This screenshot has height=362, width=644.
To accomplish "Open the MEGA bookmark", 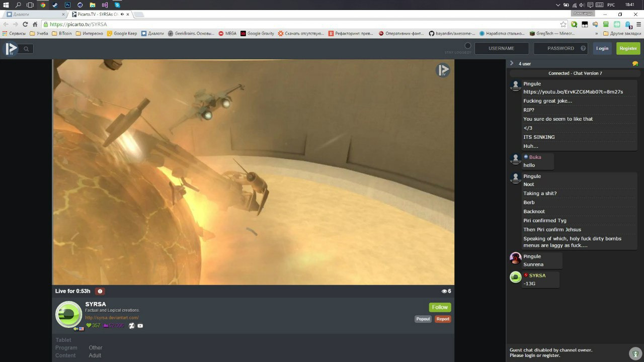I will [x=227, y=34].
